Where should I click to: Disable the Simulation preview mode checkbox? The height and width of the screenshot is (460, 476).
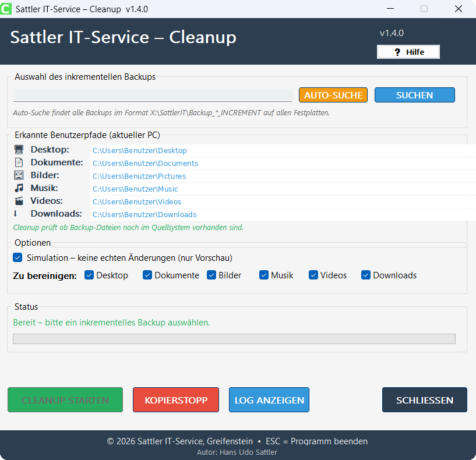click(17, 257)
